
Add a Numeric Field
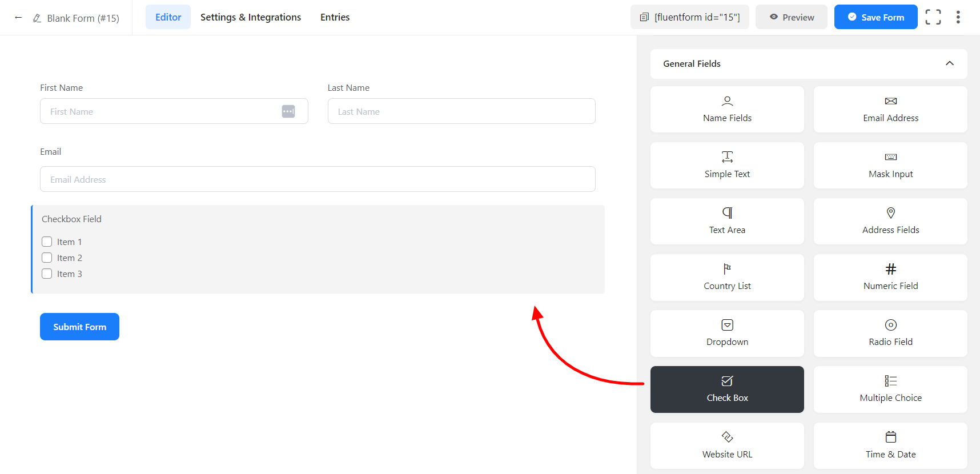coord(890,278)
